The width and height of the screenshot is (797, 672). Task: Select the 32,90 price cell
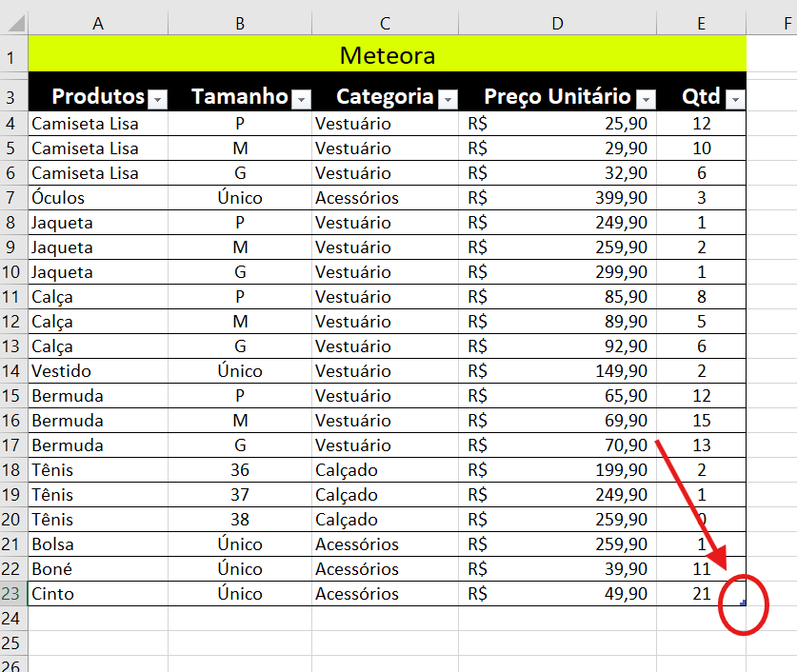[x=558, y=172]
